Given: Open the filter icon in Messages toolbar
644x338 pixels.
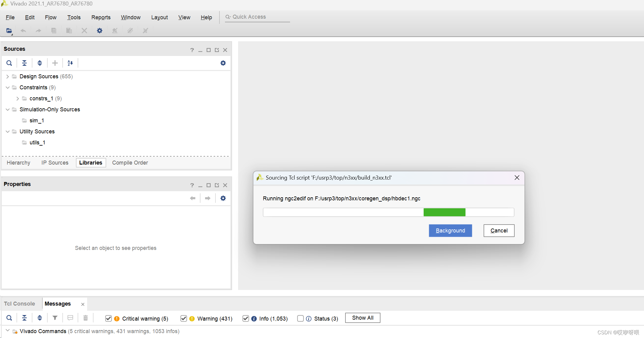Looking at the screenshot, I should tap(55, 318).
